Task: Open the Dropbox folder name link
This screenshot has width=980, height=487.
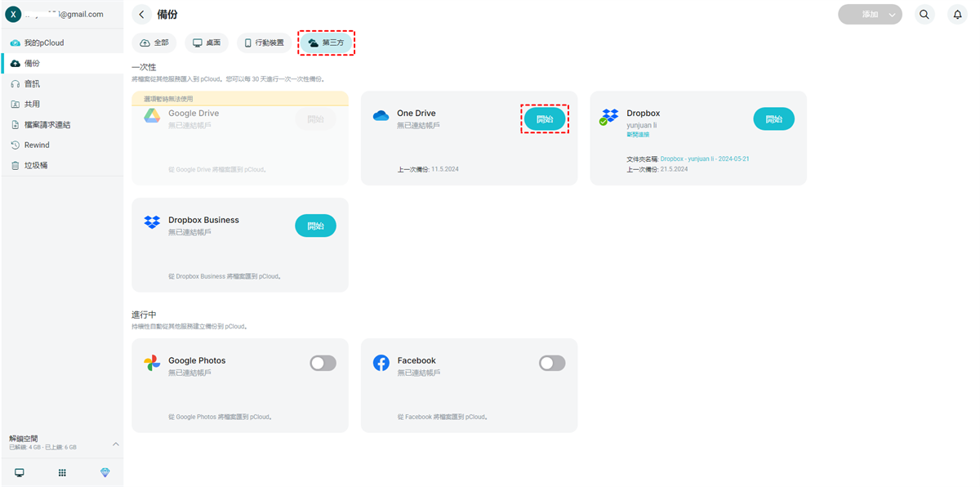Action: (705, 159)
